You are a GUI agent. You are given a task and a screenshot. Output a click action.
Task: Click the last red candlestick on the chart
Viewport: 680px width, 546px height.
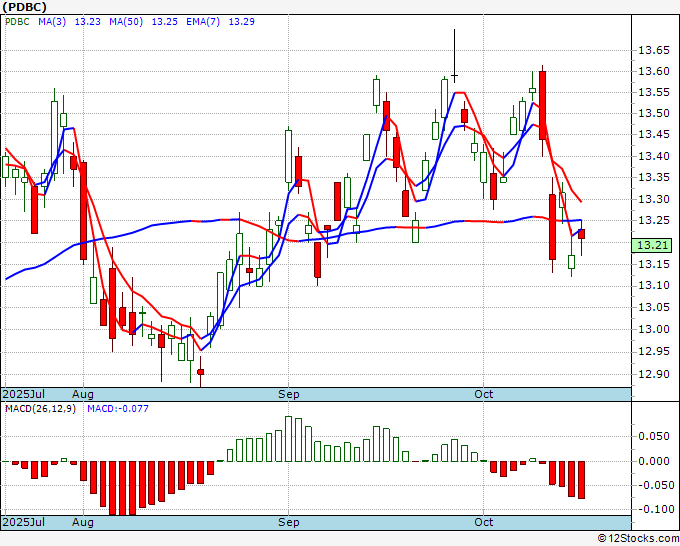[582, 234]
